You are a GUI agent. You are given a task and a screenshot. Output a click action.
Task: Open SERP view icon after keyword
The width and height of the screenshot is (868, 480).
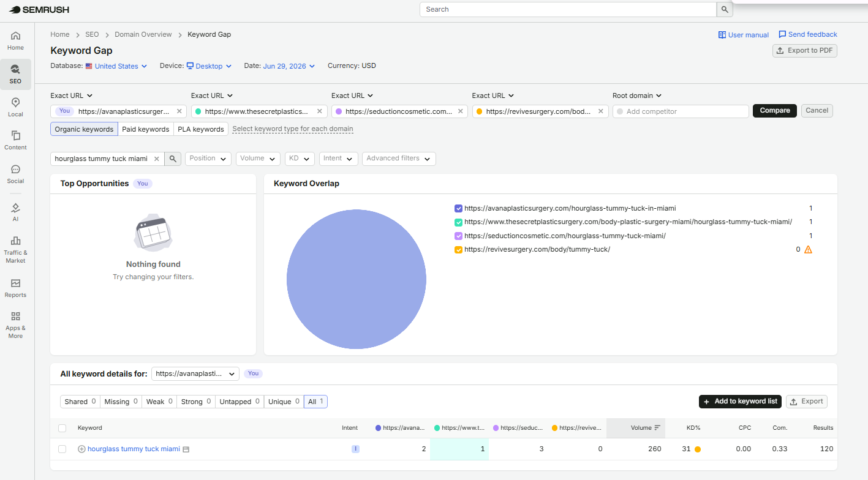tap(186, 449)
